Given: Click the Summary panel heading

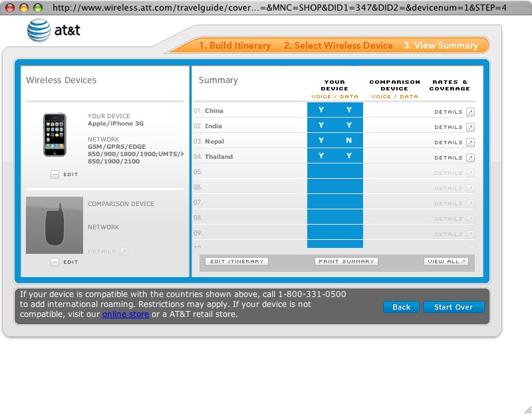Looking at the screenshot, I should (x=218, y=80).
